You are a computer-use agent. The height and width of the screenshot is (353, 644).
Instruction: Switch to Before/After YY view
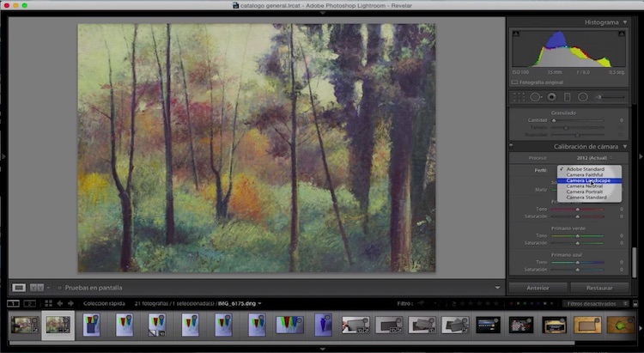pos(37,288)
